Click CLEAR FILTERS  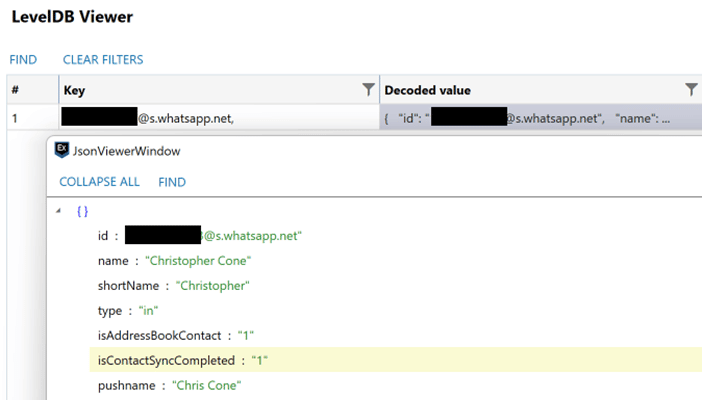[x=103, y=60]
